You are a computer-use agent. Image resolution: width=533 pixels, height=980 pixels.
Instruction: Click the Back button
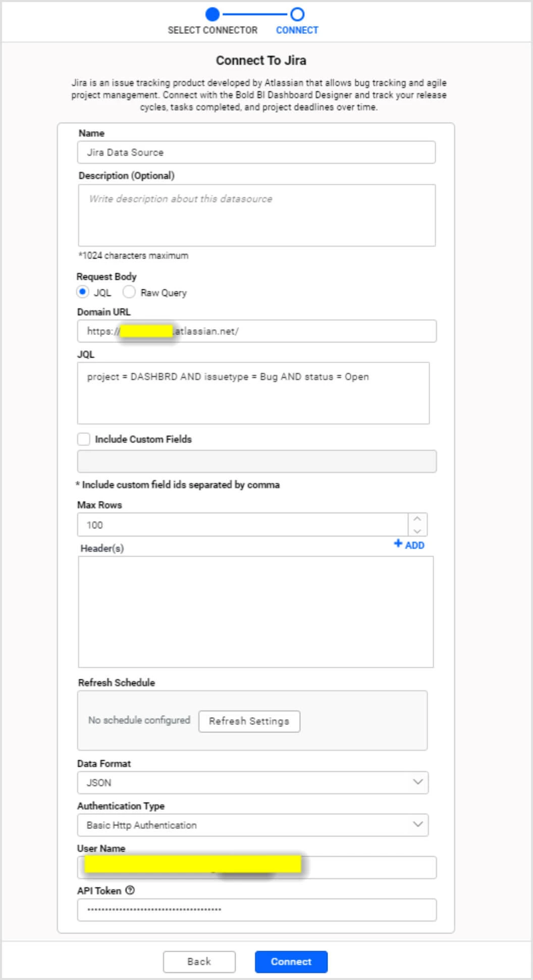pyautogui.click(x=199, y=961)
